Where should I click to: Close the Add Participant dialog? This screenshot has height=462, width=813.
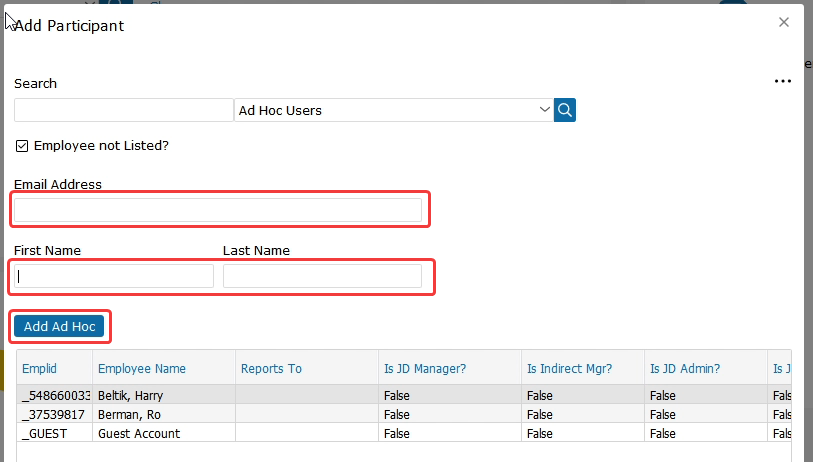tap(784, 23)
